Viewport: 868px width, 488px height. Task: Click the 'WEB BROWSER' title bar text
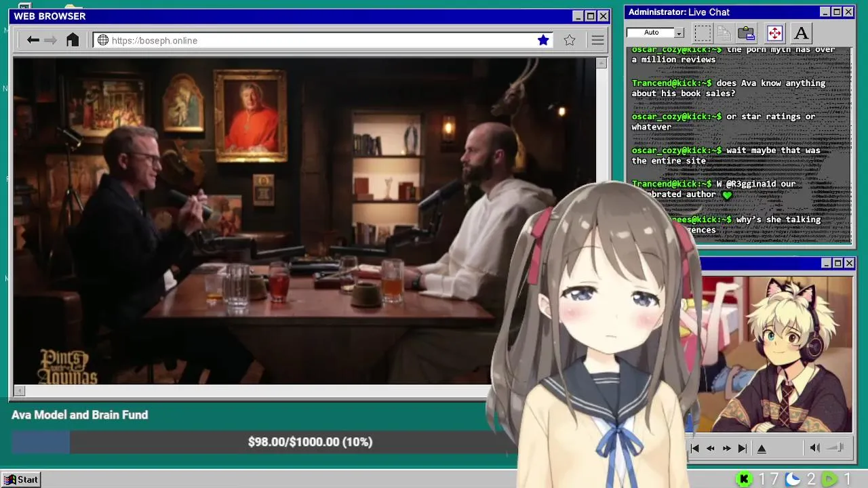tap(50, 16)
